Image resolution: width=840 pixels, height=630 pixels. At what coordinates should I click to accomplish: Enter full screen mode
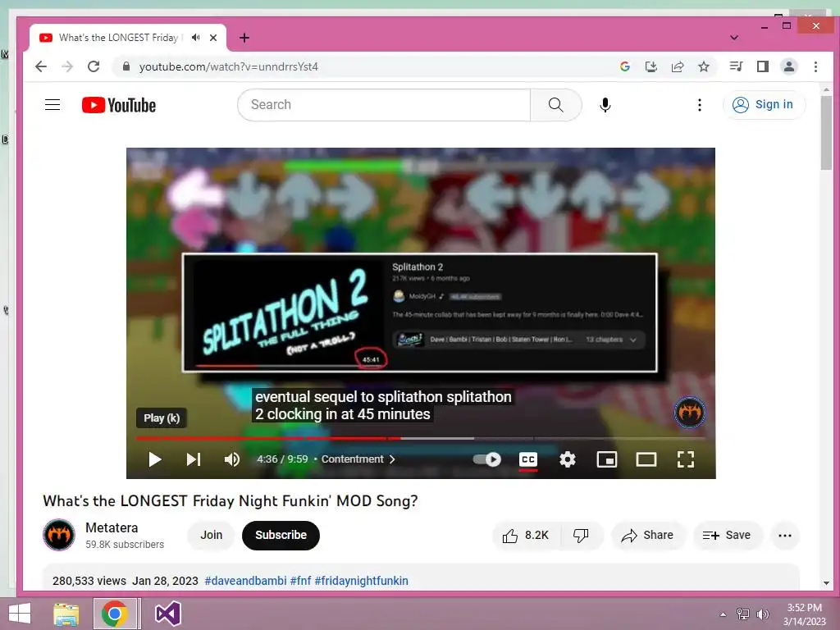click(x=686, y=459)
